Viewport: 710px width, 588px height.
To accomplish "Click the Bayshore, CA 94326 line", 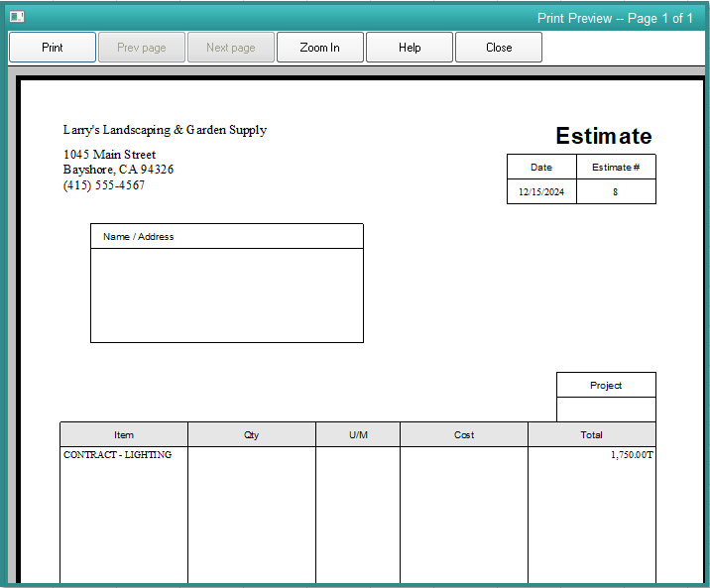I will pyautogui.click(x=118, y=170).
